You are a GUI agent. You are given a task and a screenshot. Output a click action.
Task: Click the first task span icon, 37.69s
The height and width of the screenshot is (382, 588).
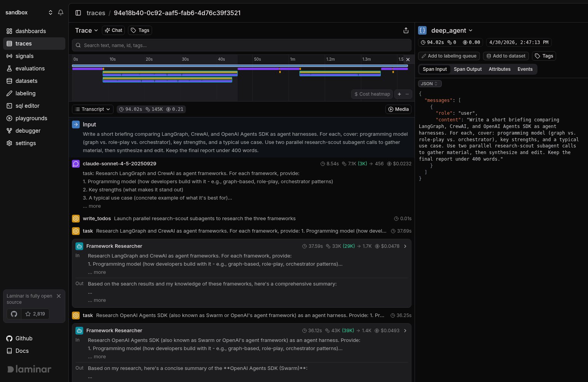click(x=76, y=231)
